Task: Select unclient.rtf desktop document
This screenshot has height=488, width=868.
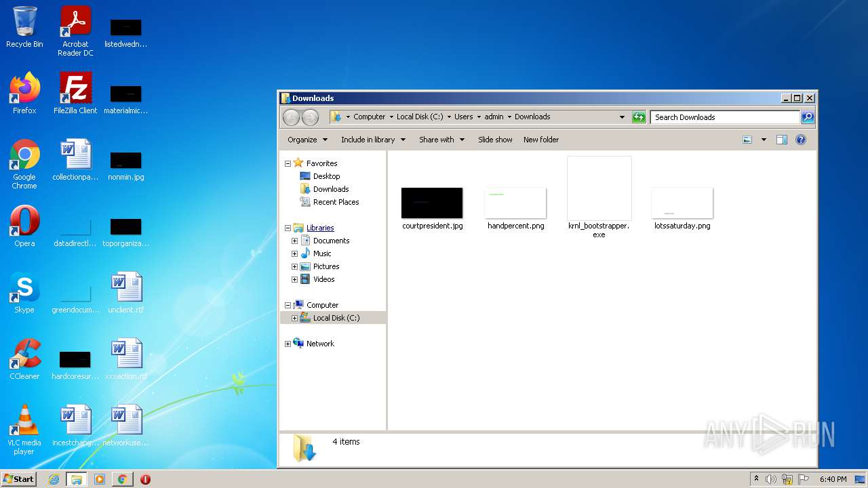Action: tap(126, 293)
